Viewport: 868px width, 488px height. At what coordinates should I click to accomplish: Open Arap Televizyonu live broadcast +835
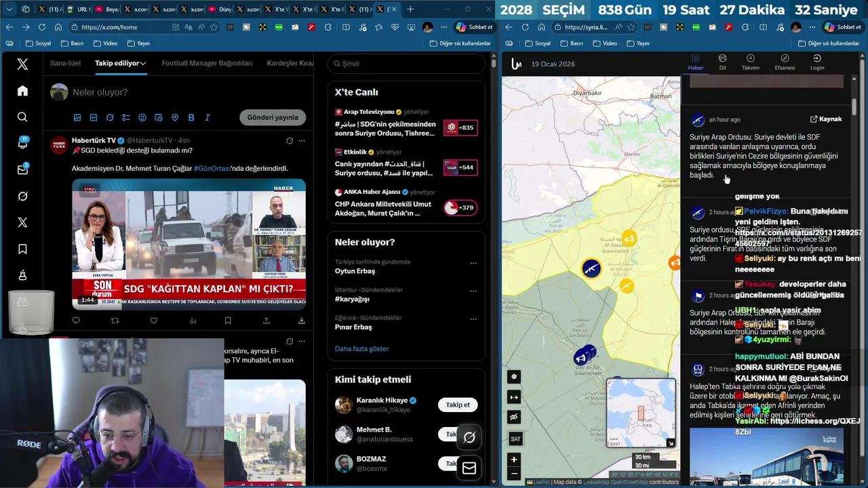pos(460,127)
